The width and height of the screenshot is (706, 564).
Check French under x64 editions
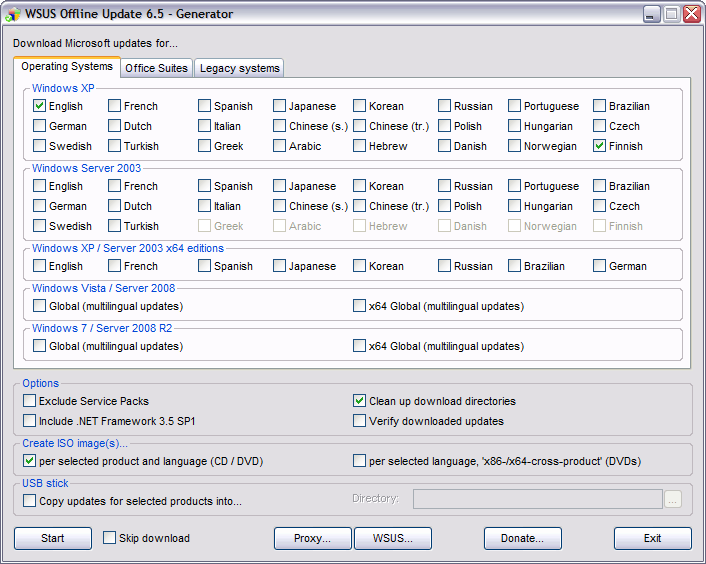[114, 266]
